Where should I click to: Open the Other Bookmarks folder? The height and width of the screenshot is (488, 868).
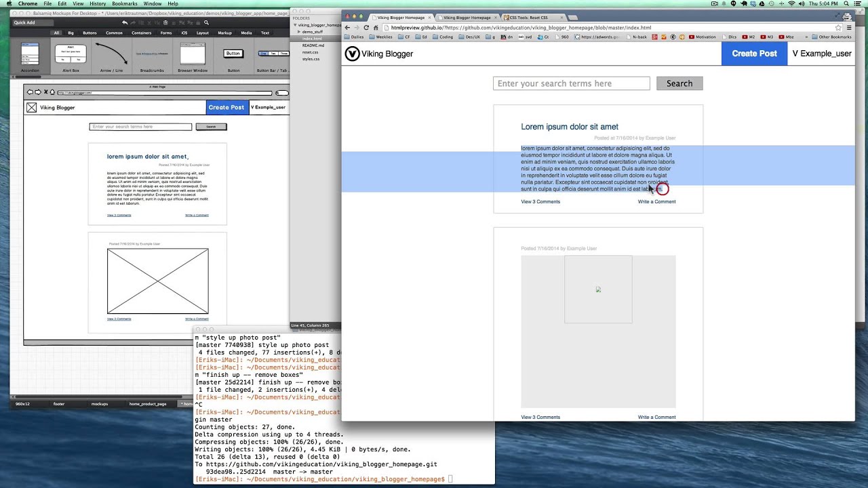pos(831,37)
